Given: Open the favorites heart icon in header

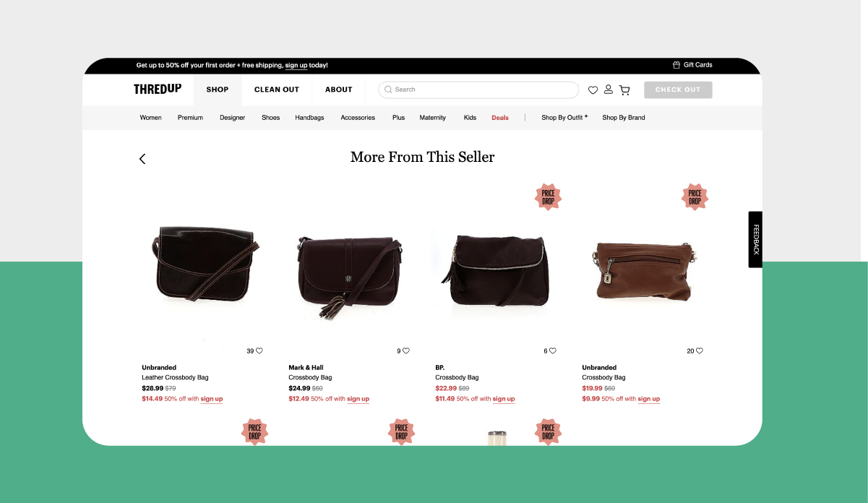Looking at the screenshot, I should 593,90.
